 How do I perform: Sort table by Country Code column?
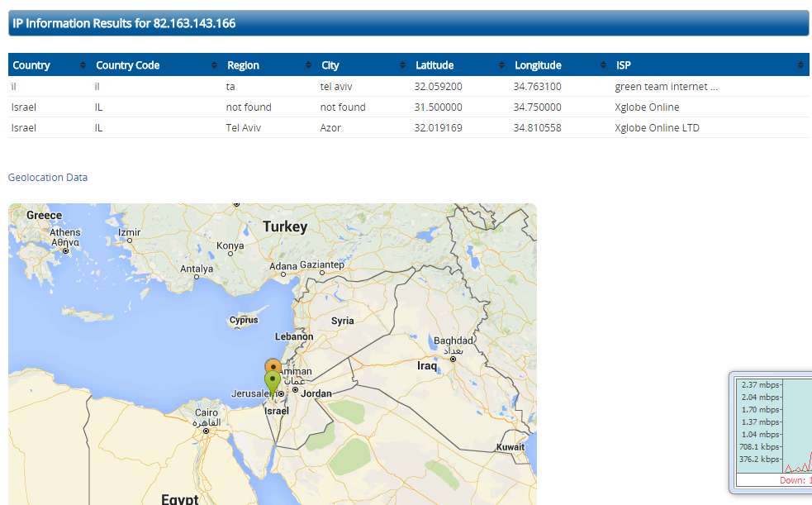click(157, 65)
